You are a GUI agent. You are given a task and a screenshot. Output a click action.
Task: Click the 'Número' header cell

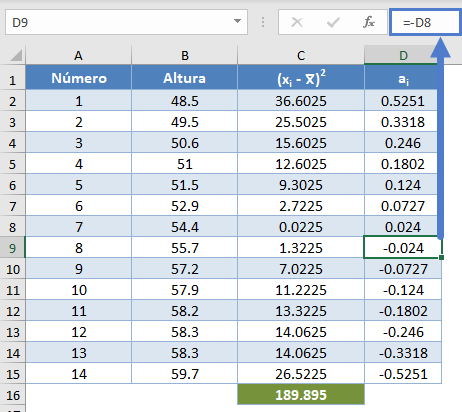tap(79, 78)
